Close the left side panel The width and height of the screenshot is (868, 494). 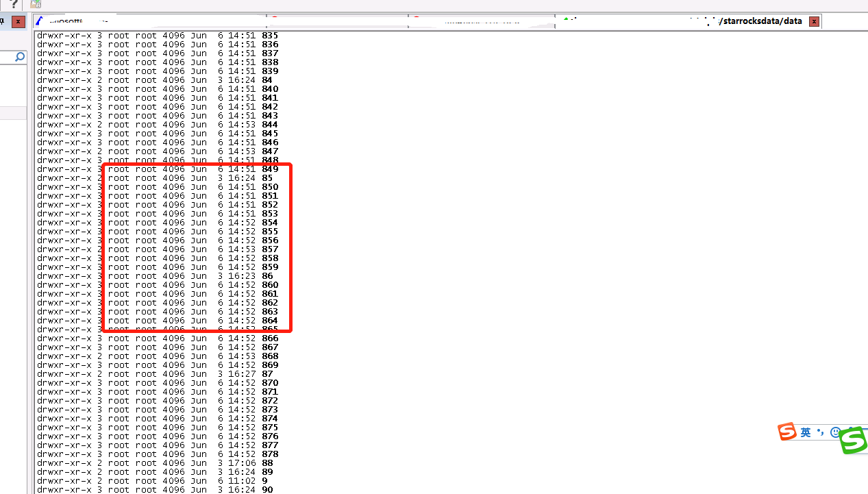(18, 22)
